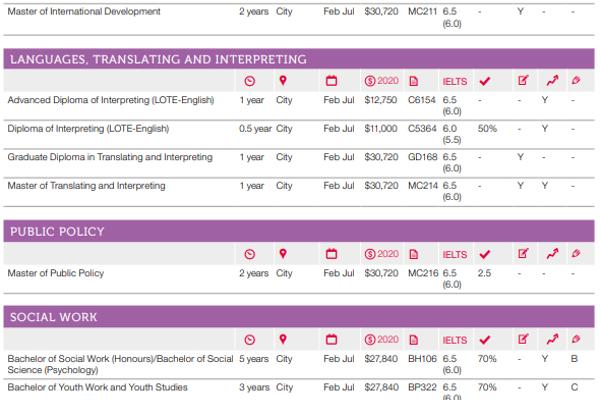Click the calendar icon in Social Work header

[x=332, y=339]
